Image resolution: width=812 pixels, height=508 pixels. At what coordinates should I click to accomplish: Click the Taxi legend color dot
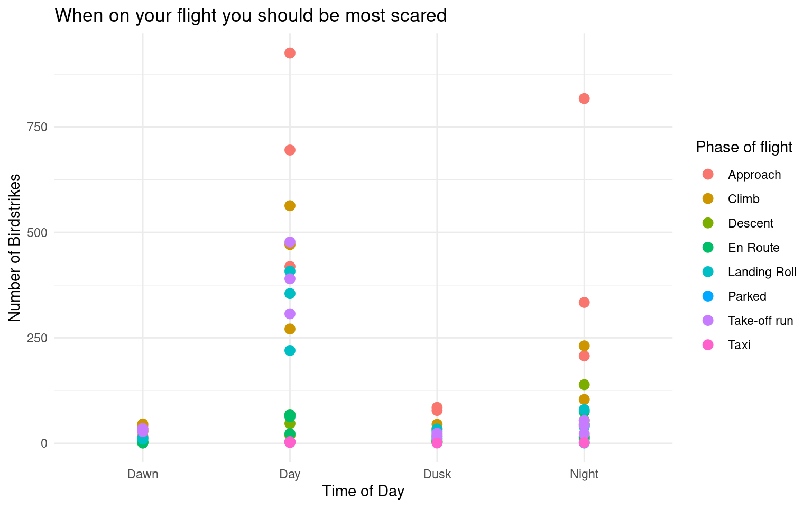coord(708,345)
